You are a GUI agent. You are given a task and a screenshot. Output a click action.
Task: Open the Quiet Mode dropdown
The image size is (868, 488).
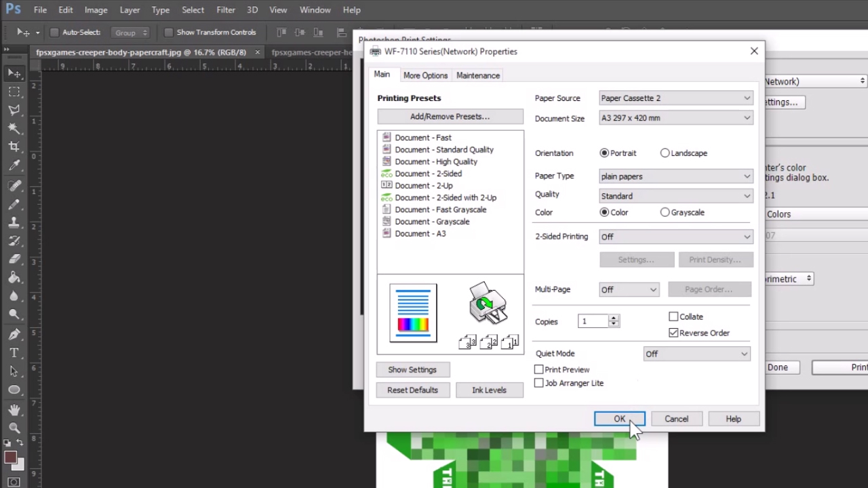click(696, 354)
